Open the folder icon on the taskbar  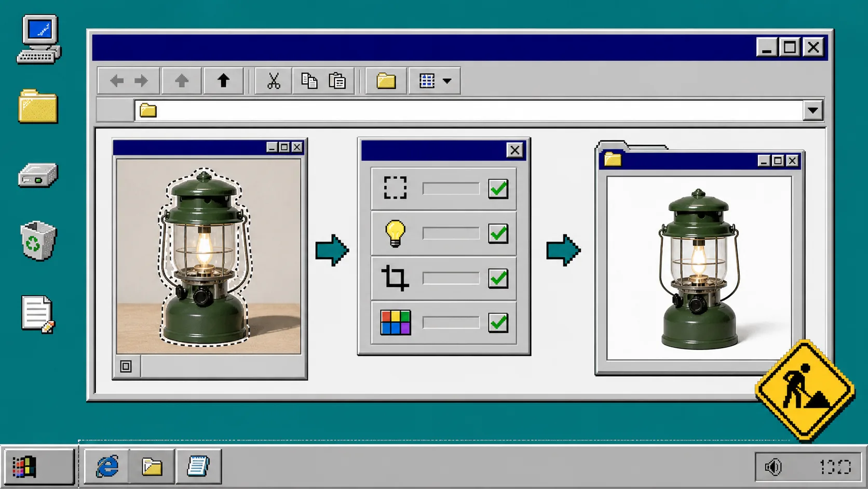click(x=152, y=467)
